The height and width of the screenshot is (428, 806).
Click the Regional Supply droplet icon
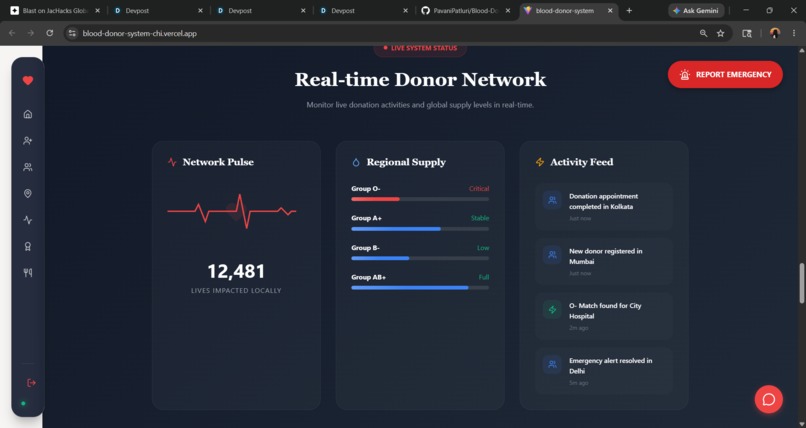(x=356, y=162)
